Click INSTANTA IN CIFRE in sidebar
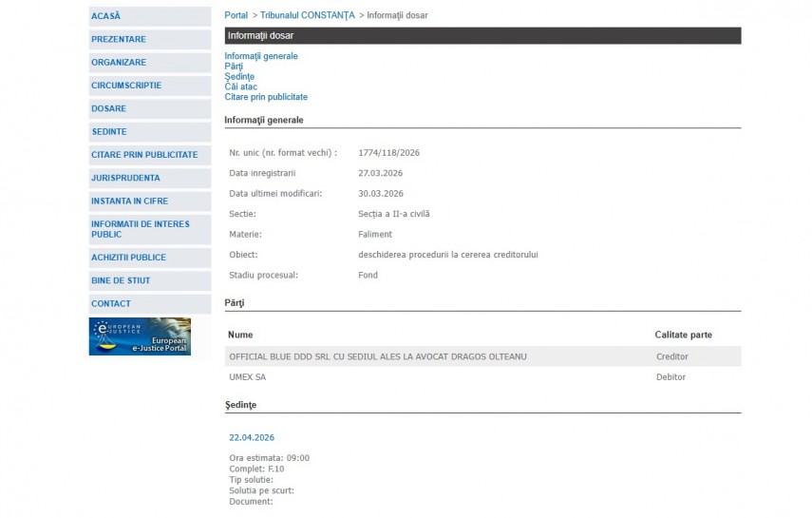 click(131, 201)
